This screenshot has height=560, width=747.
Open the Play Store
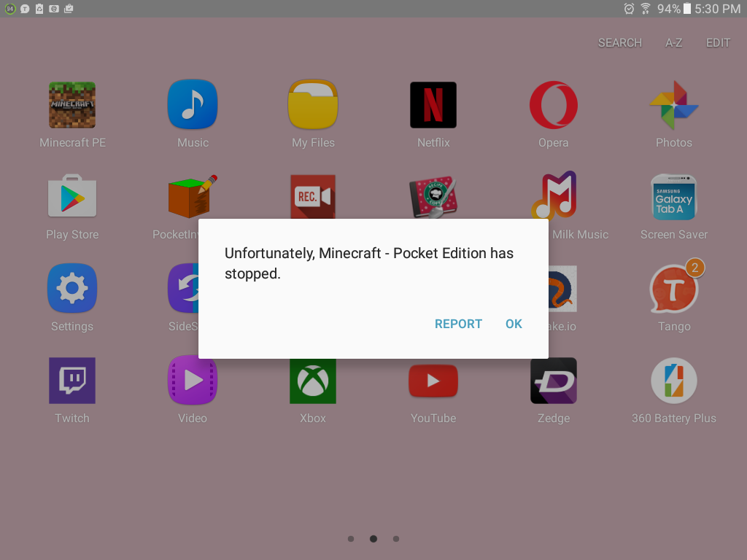point(72,195)
